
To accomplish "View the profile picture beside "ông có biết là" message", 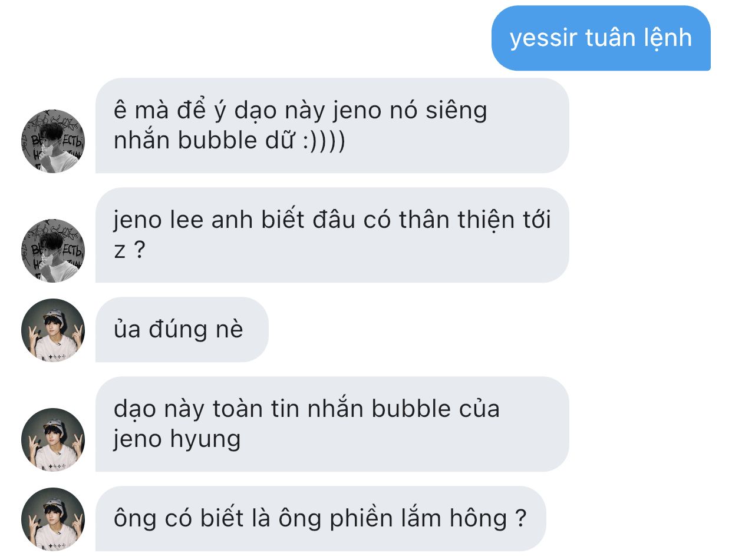I will (52, 519).
